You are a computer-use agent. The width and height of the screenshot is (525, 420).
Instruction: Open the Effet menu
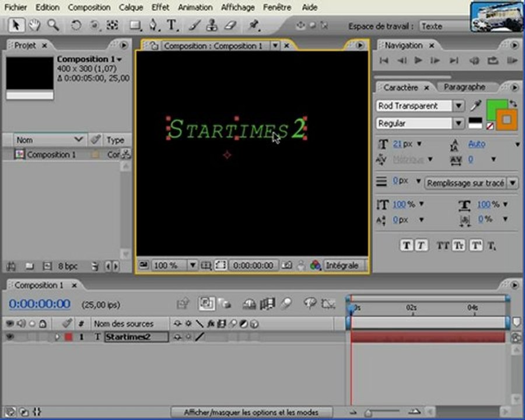click(x=160, y=7)
